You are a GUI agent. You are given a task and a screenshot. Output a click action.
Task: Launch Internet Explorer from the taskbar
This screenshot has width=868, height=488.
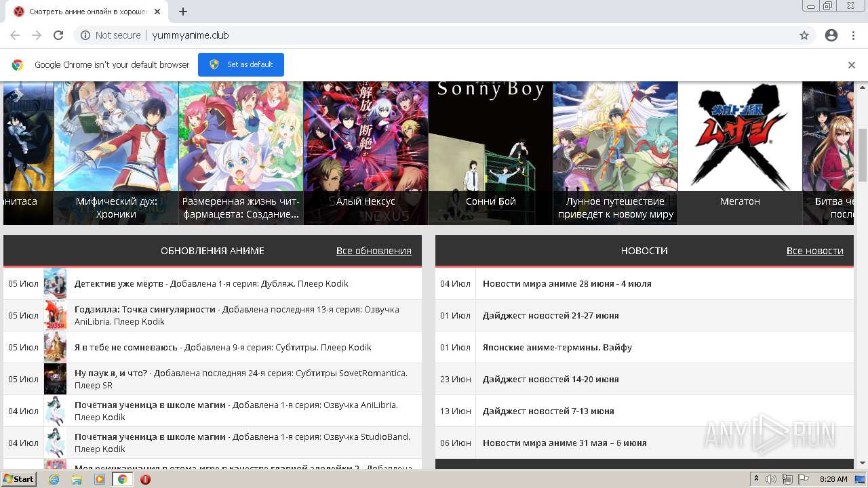click(54, 479)
